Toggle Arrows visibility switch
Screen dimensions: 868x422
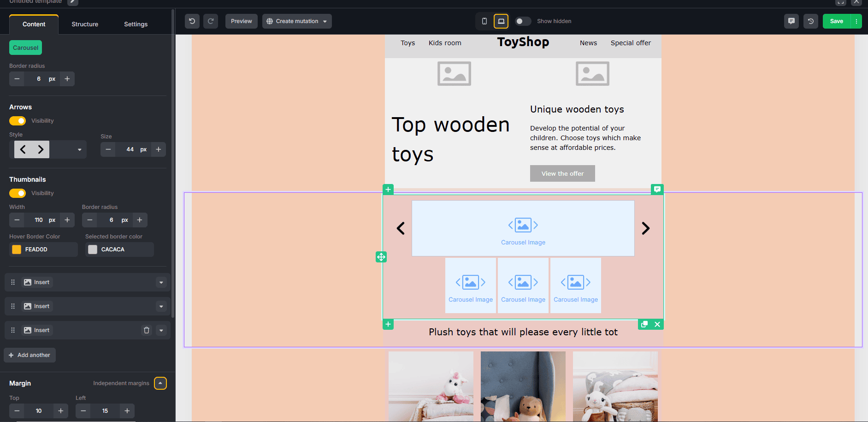coord(18,121)
